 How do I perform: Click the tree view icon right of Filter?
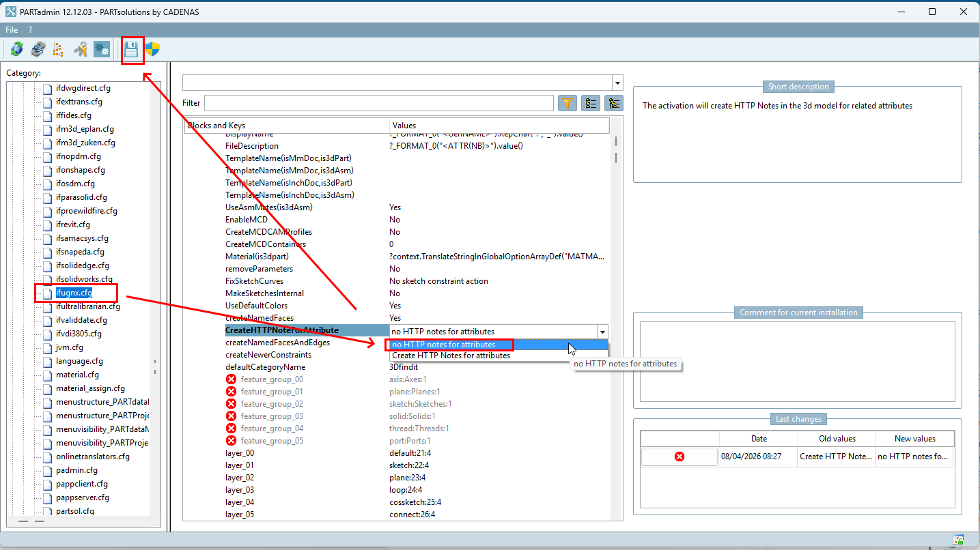click(614, 103)
